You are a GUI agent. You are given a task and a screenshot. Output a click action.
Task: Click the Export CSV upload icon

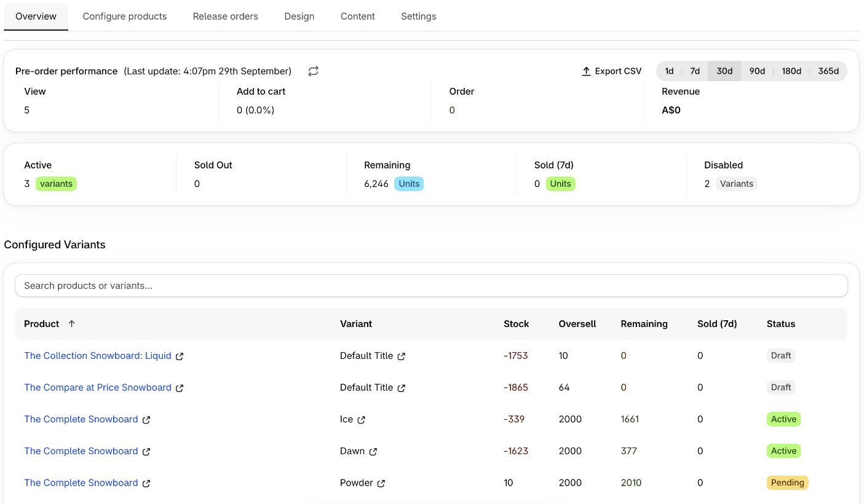tap(586, 71)
